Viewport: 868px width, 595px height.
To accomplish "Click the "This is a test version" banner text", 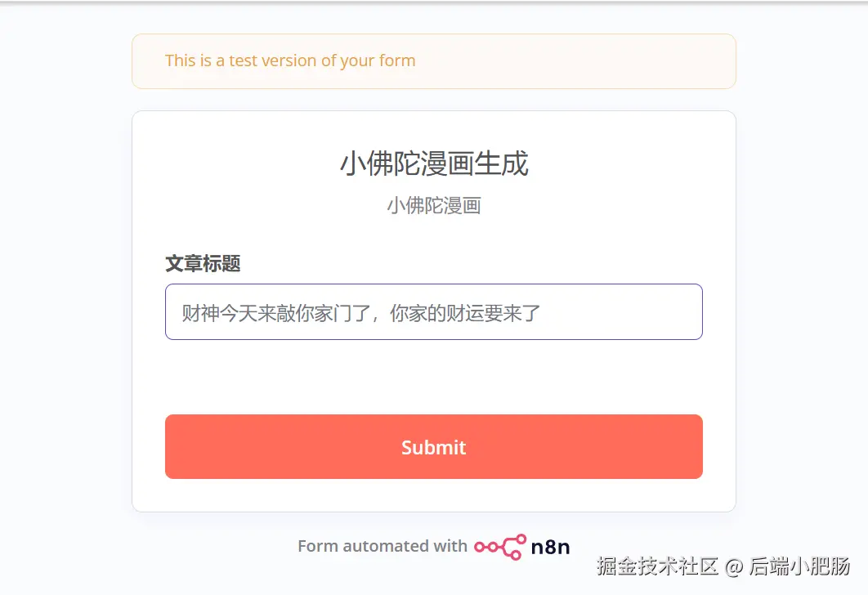I will [x=290, y=60].
